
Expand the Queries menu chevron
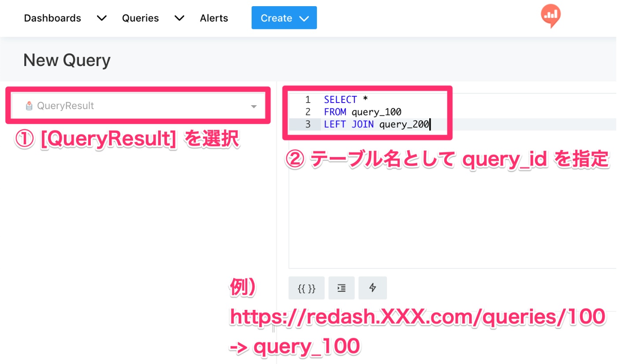(179, 18)
